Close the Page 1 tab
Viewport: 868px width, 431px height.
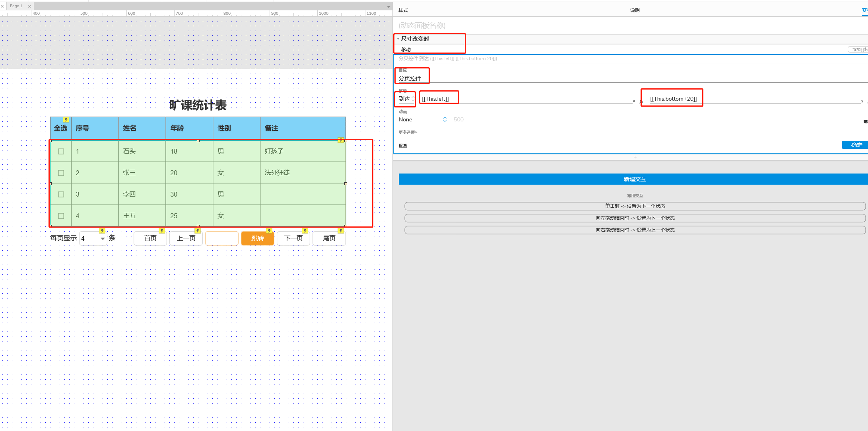coord(29,6)
